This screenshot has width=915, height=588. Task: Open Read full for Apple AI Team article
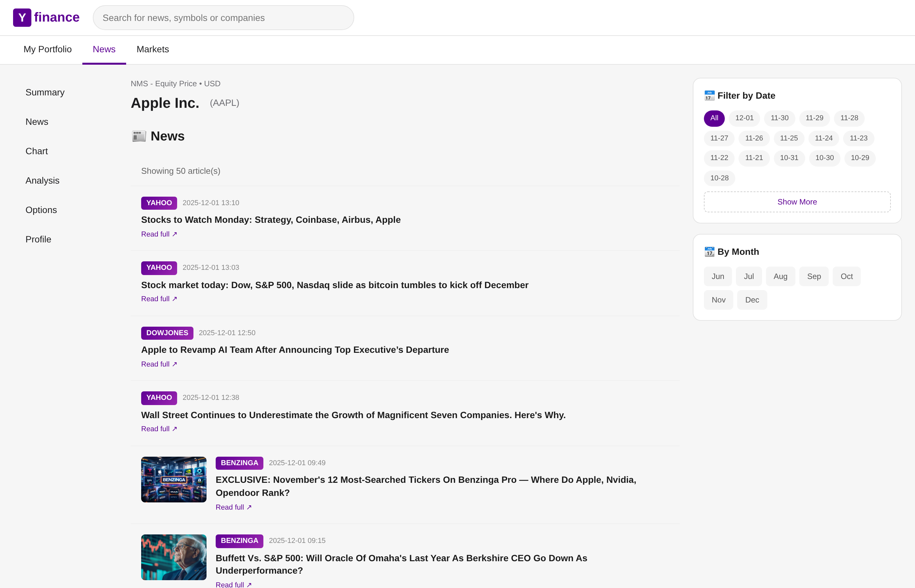pyautogui.click(x=159, y=364)
